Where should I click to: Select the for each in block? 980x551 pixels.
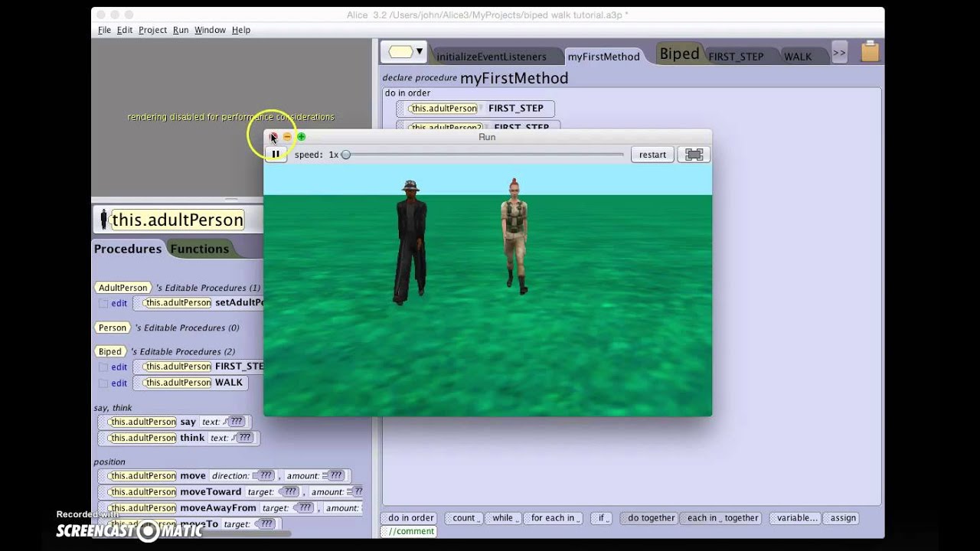[554, 518]
